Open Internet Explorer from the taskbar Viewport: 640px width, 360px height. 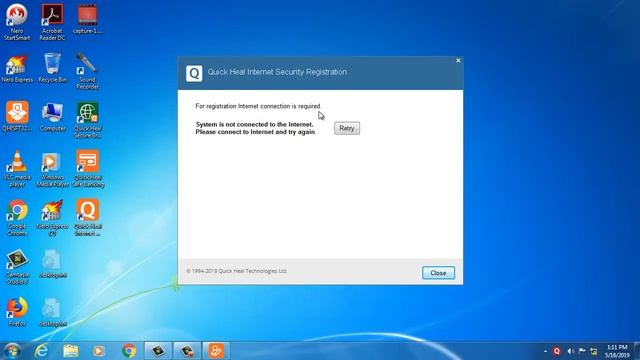pos(41,351)
